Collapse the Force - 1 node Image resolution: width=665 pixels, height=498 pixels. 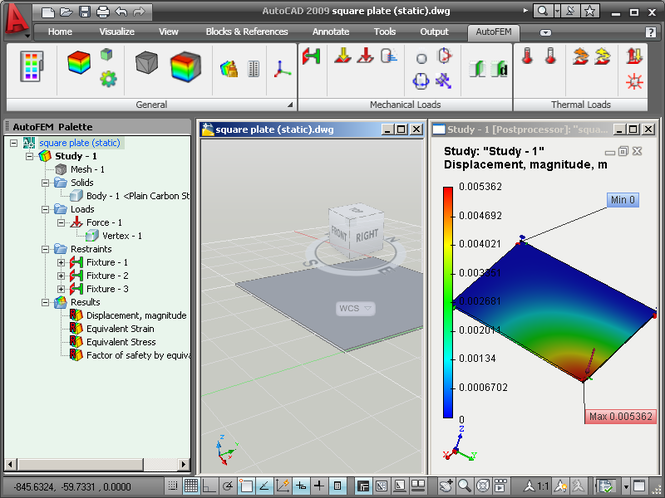coord(61,223)
